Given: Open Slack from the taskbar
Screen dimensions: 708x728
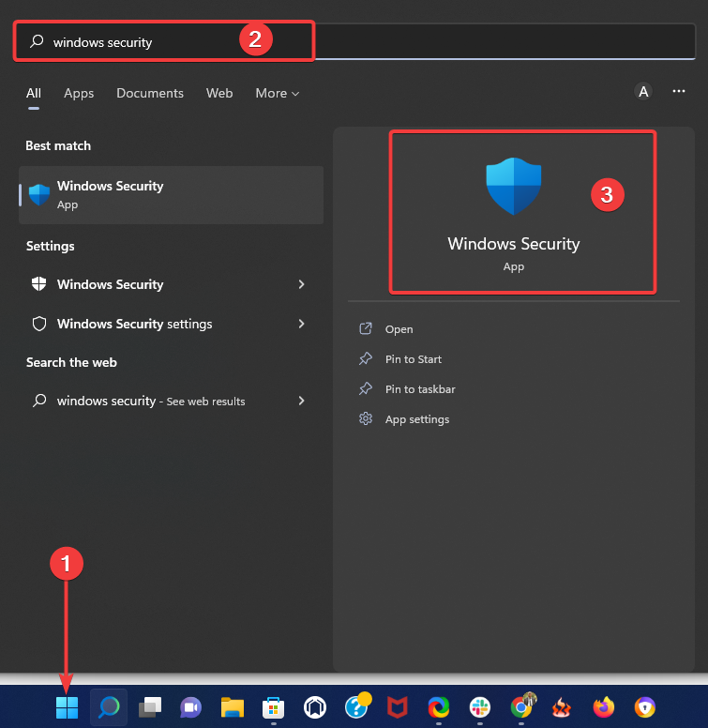Looking at the screenshot, I should 480,707.
